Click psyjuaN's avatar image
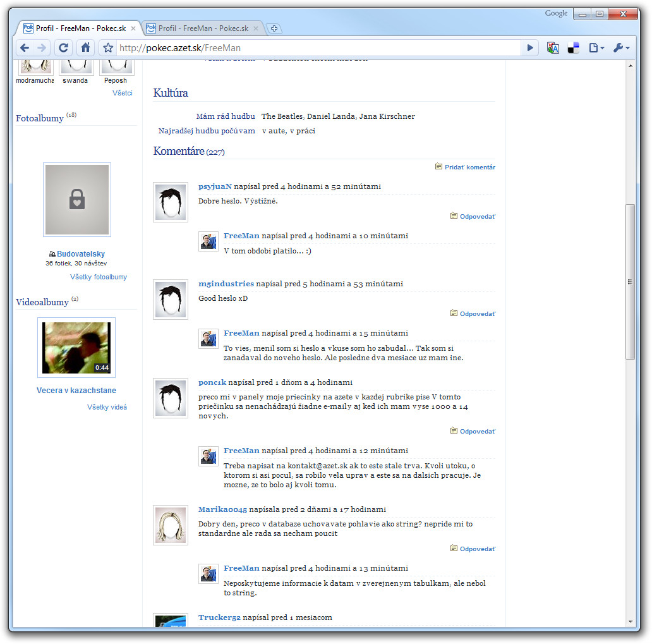 point(171,202)
